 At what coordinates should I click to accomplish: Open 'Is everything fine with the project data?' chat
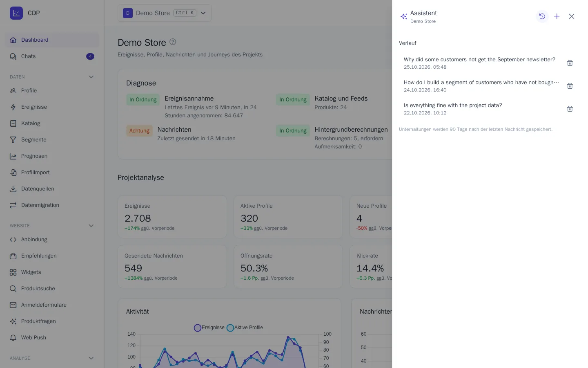481,109
